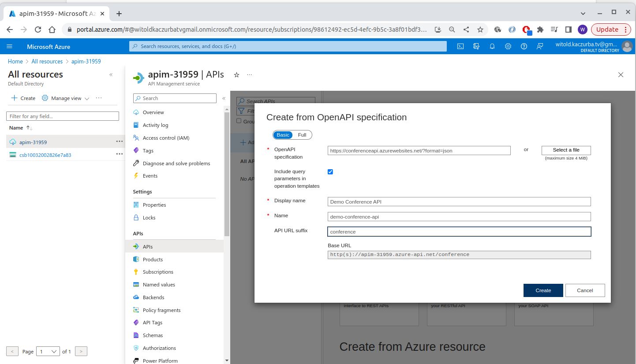Open the ellipsis beside Manage view
The image size is (636, 364).
99,98
